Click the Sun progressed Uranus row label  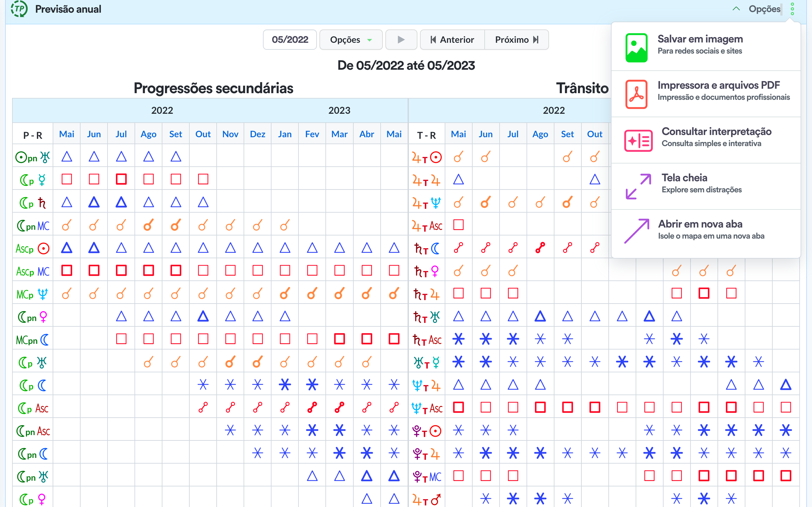pyautogui.click(x=33, y=157)
